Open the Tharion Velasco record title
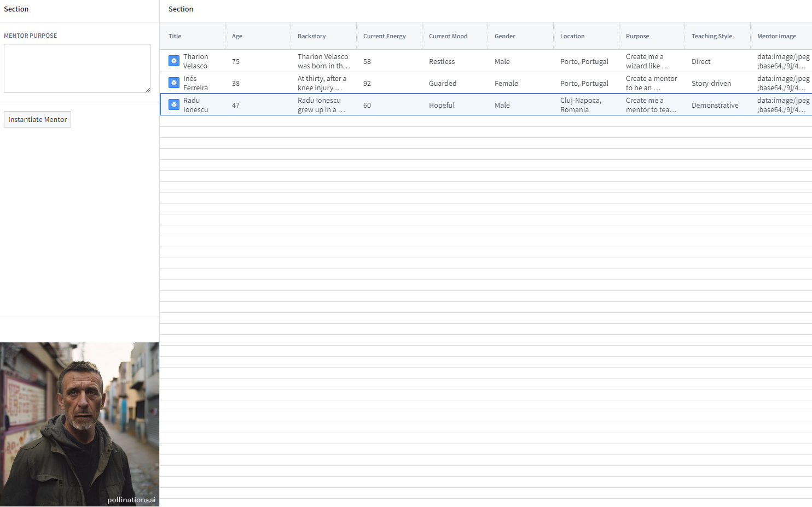Image resolution: width=812 pixels, height=507 pixels. tap(195, 61)
